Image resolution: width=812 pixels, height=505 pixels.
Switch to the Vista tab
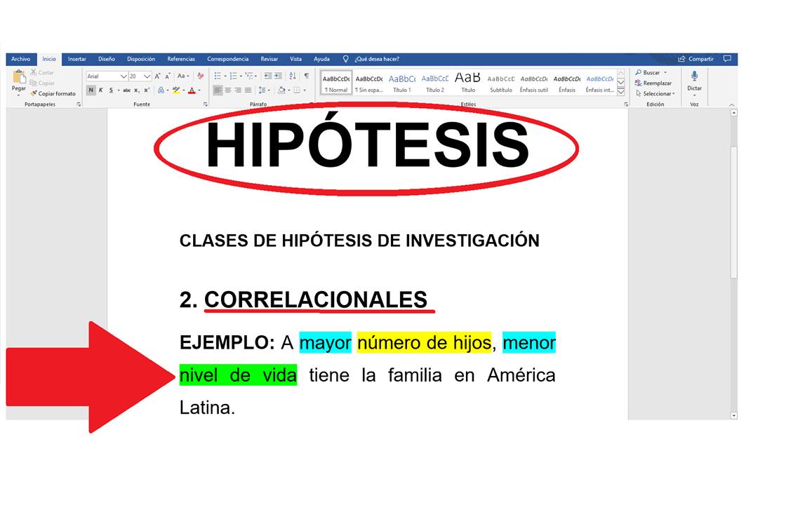pyautogui.click(x=295, y=59)
